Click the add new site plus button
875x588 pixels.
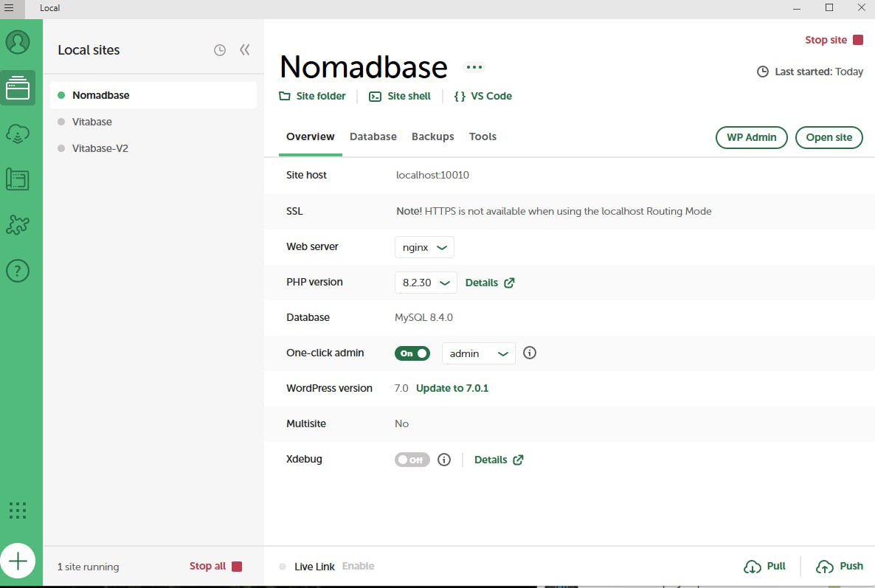point(18,561)
